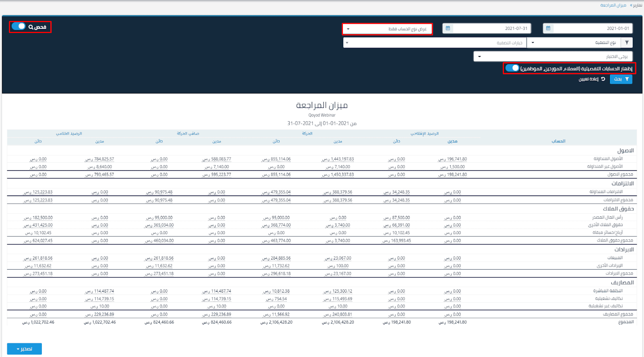Click ميزان المراجعة breadcrumb link
This screenshot has width=644, height=357.
[x=613, y=5]
